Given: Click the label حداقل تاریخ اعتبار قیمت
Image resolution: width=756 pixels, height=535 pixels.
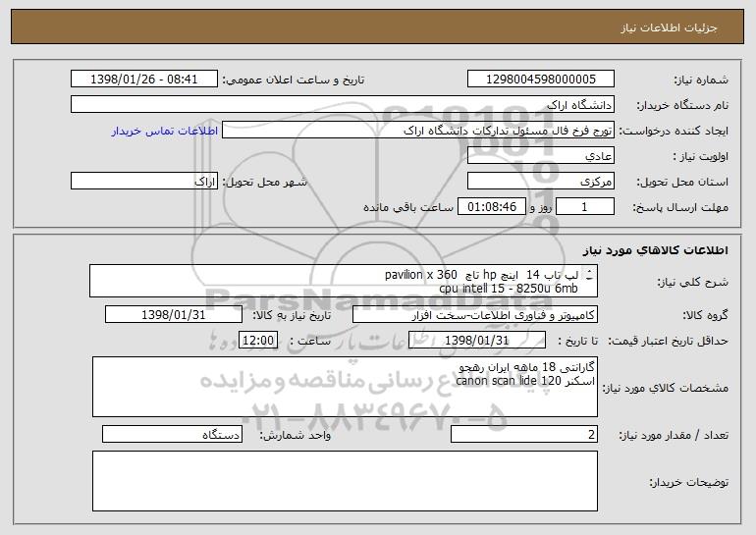Looking at the screenshot, I should tap(669, 342).
